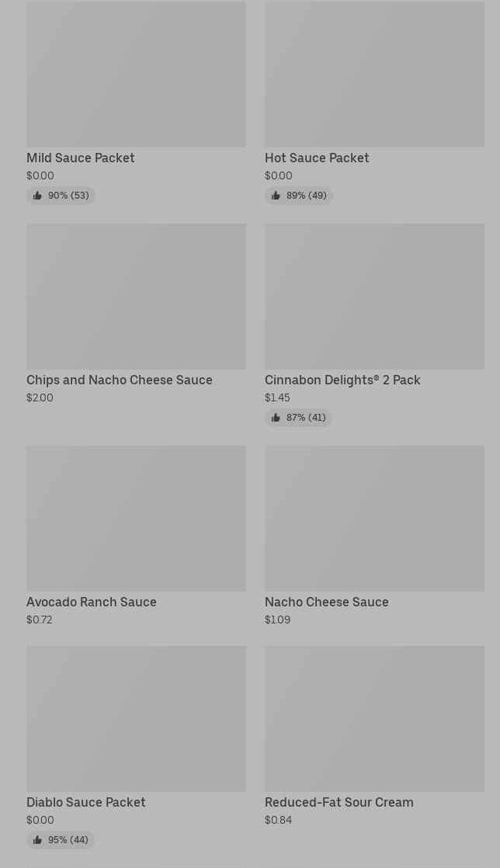
Task: Click the Diablo Sauce Packet title
Action: [x=86, y=802]
